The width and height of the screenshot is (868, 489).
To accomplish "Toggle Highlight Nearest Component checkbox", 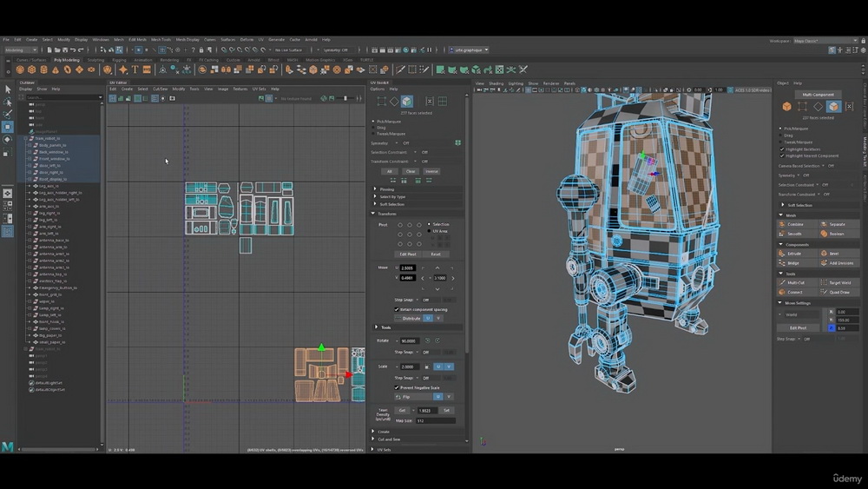I will coord(782,155).
